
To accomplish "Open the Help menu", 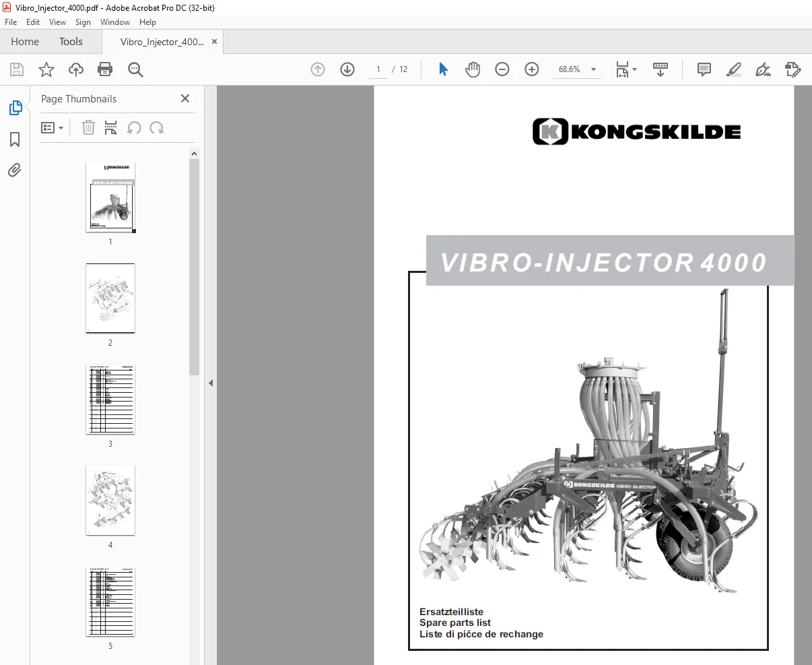I will 147,22.
